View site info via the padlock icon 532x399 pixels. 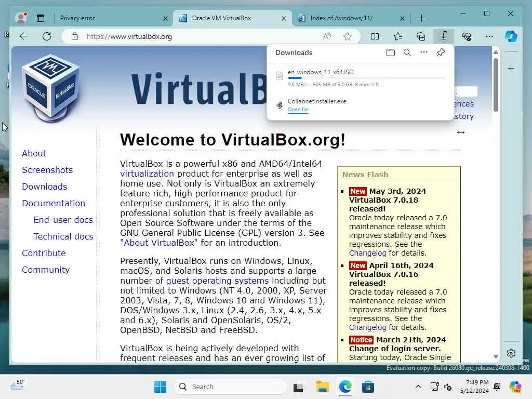[x=75, y=36]
